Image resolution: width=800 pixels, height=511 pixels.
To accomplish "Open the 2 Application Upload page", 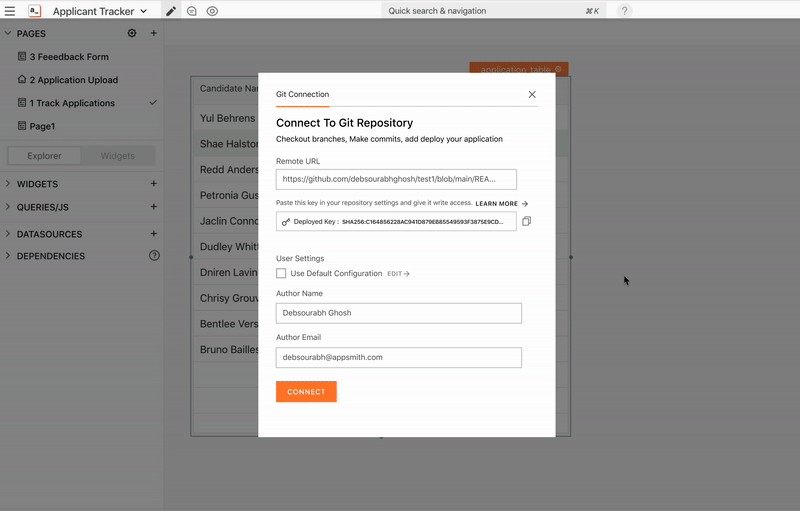I will coord(74,80).
